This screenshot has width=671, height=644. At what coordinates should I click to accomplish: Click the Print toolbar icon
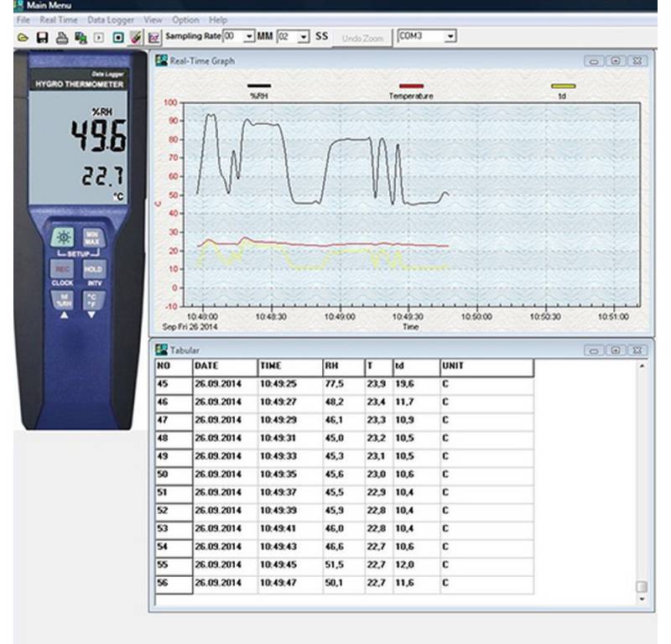[x=62, y=38]
